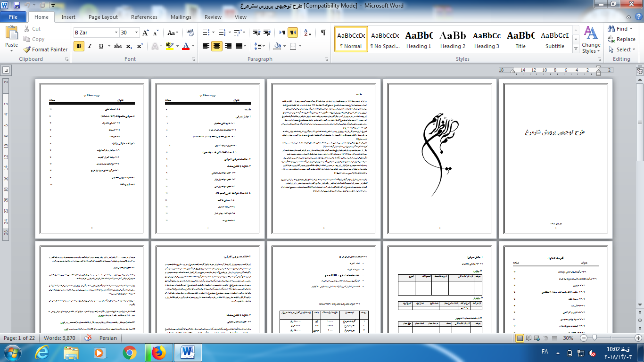644x362 pixels.
Task: Click the Bullets list icon
Action: [206, 33]
